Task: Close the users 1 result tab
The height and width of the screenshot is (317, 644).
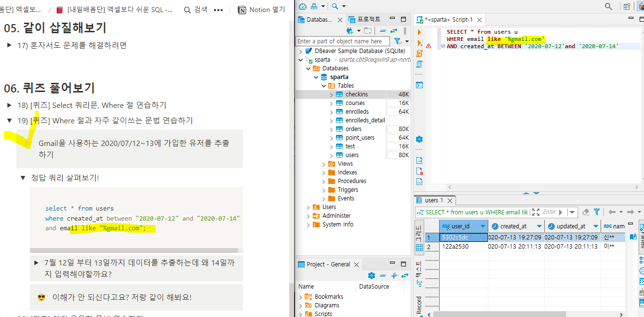Action: pyautogui.click(x=450, y=200)
